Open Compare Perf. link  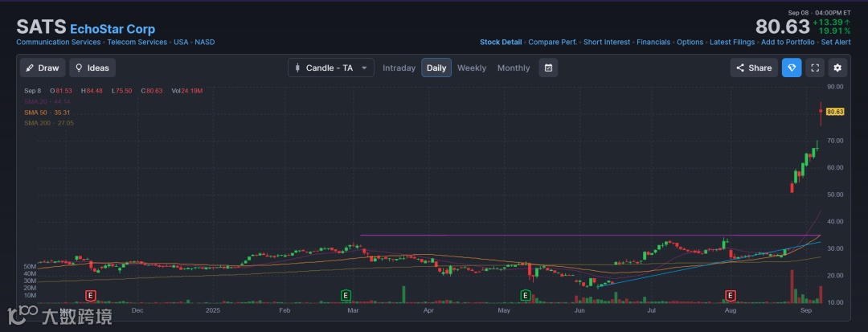[552, 42]
